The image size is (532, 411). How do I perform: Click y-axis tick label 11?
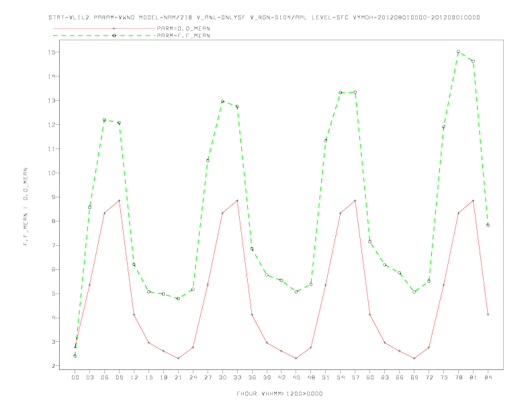tap(52, 148)
